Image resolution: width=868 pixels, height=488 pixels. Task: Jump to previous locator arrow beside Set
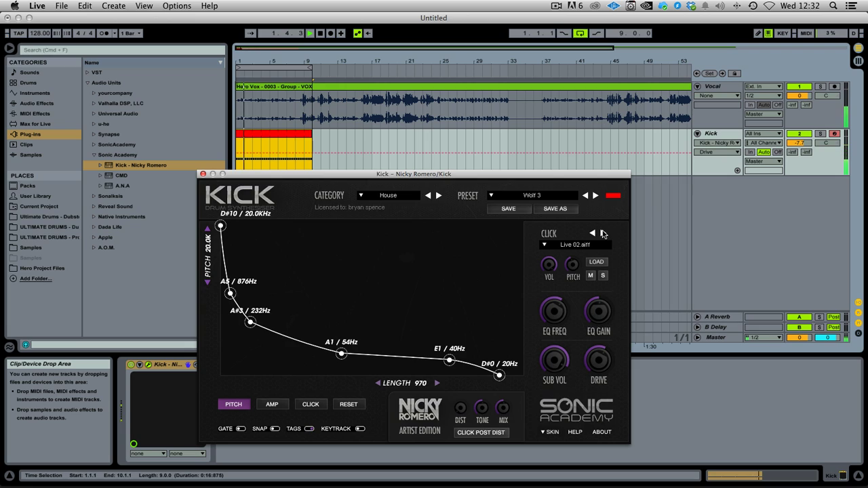coord(697,73)
